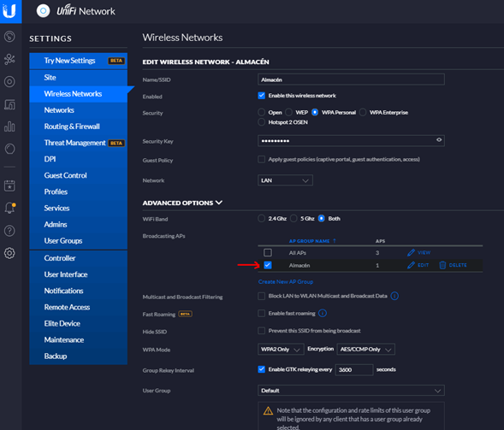504x430 pixels.
Task: Click the Name/SSID text field
Action: [351, 80]
